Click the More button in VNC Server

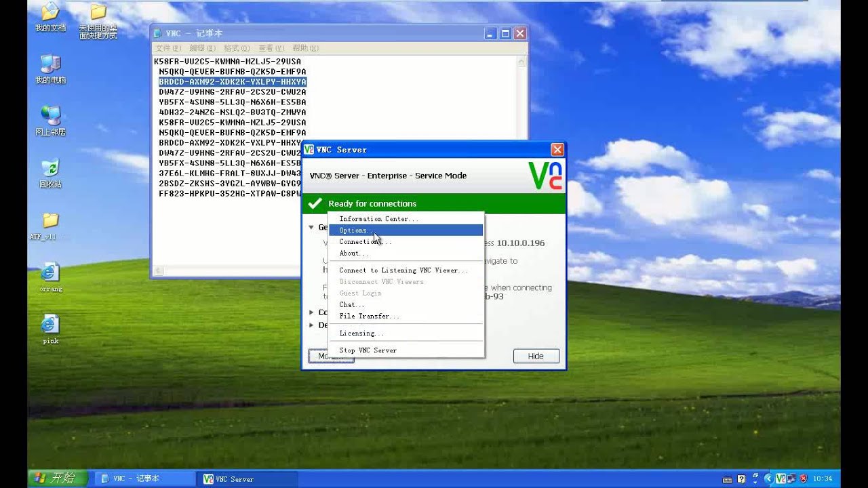click(x=331, y=356)
